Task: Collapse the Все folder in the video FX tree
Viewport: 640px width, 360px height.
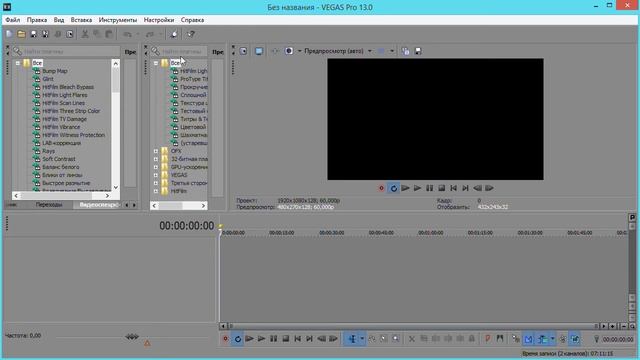Action: click(x=18, y=63)
